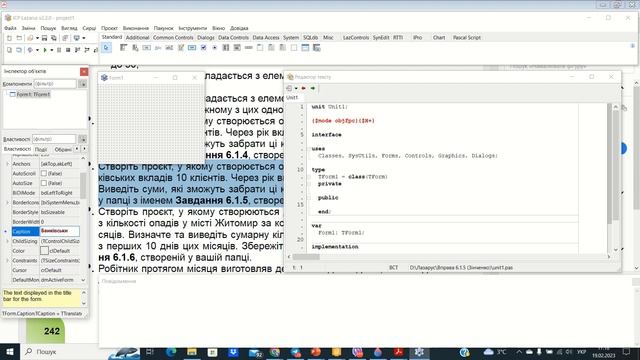The height and width of the screenshot is (360, 640).
Task: Open the View Forms desktop dropdown arrow
Action: pos(84,38)
